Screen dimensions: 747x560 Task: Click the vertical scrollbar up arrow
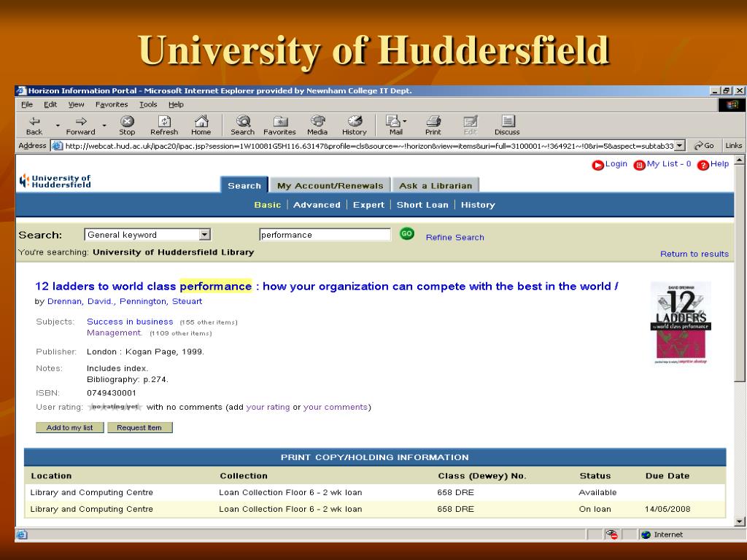(740, 160)
